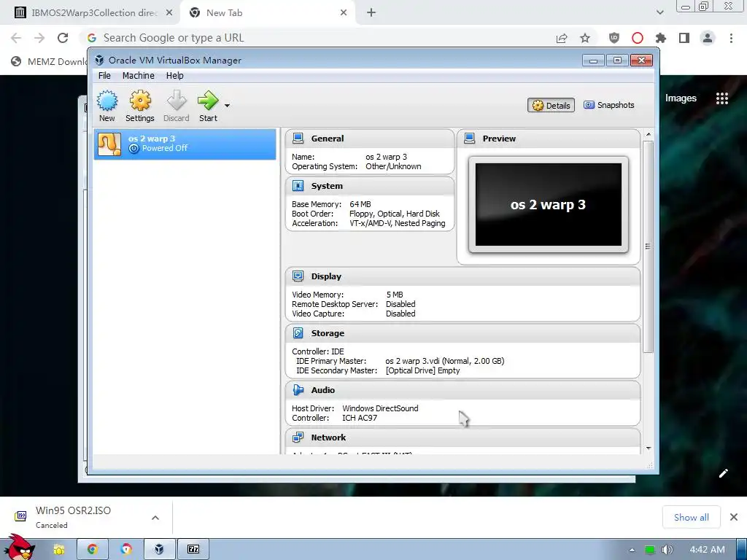Screen dimensions: 747x560
Task: Click the Display section icon
Action: point(298,276)
